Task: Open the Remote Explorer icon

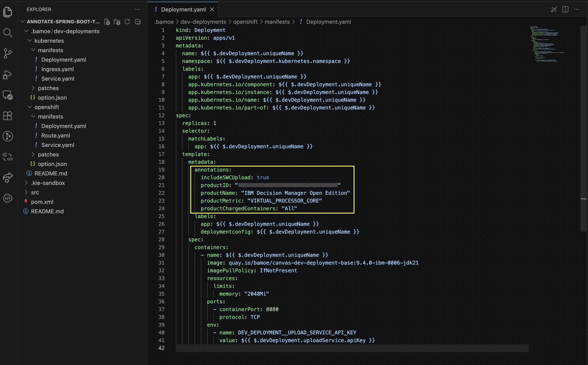Action: 7,95
